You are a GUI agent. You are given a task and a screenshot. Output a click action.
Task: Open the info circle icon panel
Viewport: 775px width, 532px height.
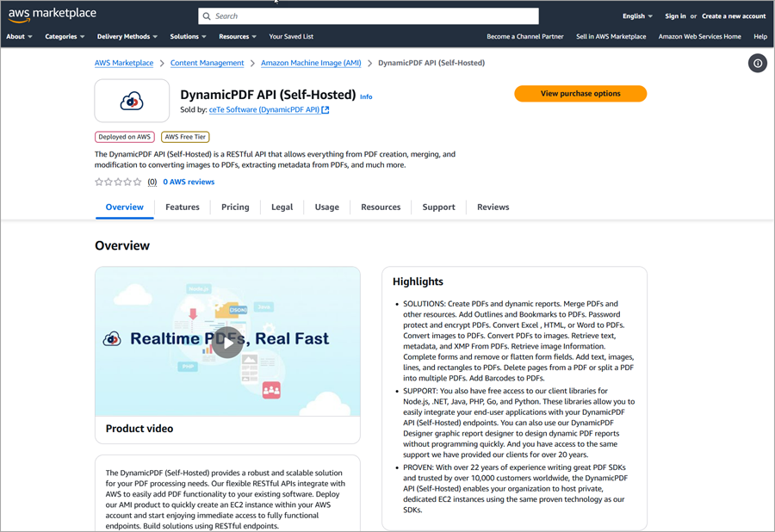757,63
